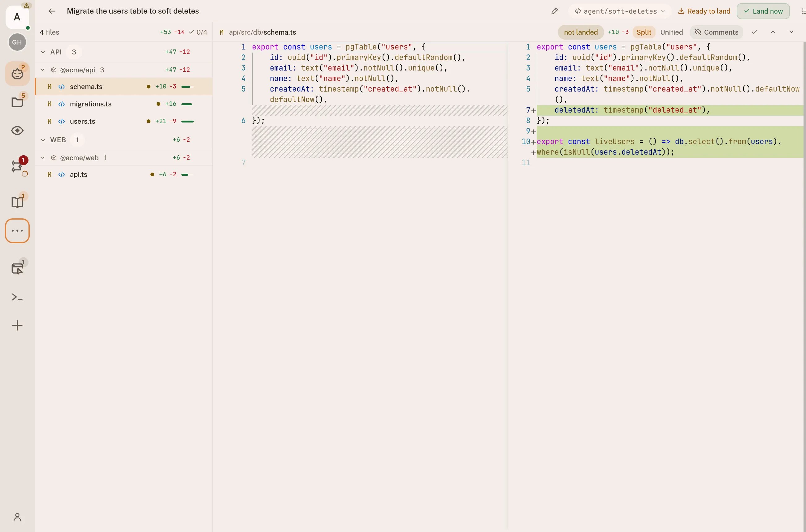Open the agents robot icon in sidebar
Viewport: 806px width, 532px height.
pyautogui.click(x=17, y=73)
